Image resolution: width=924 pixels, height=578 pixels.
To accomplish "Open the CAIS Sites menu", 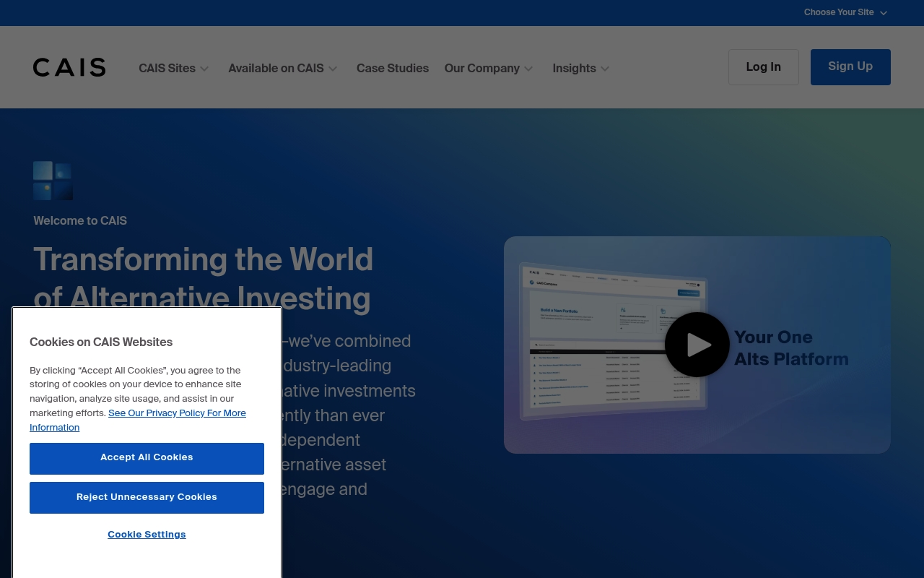I will point(167,68).
